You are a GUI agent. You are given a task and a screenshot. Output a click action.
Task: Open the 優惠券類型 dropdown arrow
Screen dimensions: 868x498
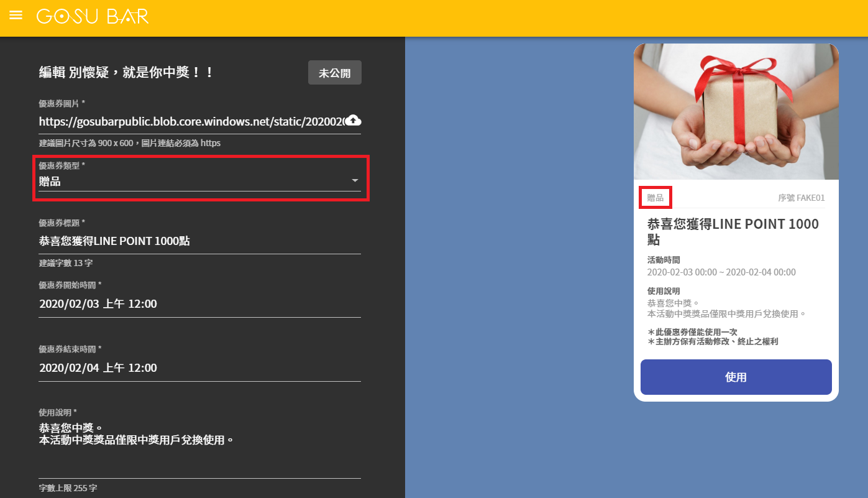(355, 181)
